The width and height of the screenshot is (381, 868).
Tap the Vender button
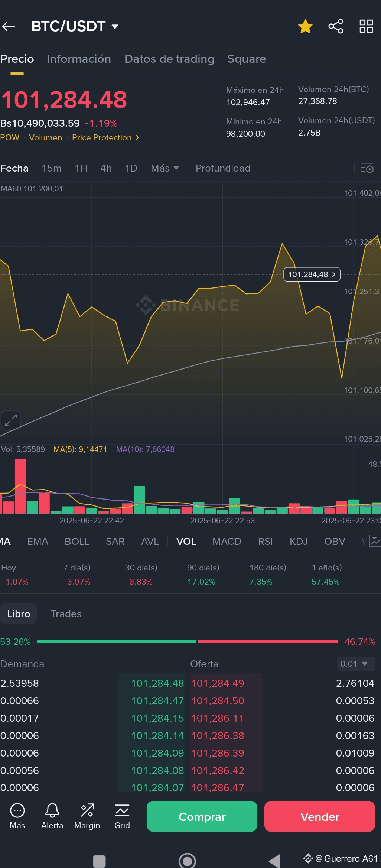pyautogui.click(x=320, y=816)
